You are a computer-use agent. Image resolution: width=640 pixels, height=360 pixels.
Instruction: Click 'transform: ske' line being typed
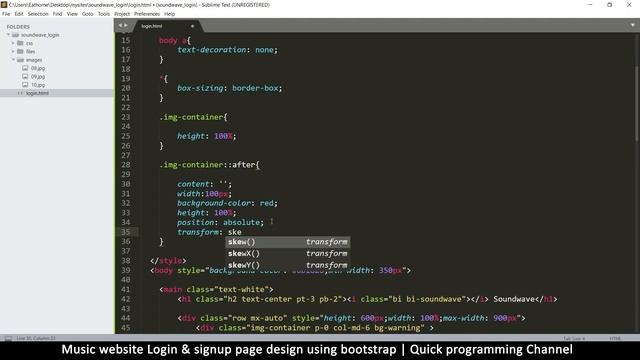(x=209, y=232)
